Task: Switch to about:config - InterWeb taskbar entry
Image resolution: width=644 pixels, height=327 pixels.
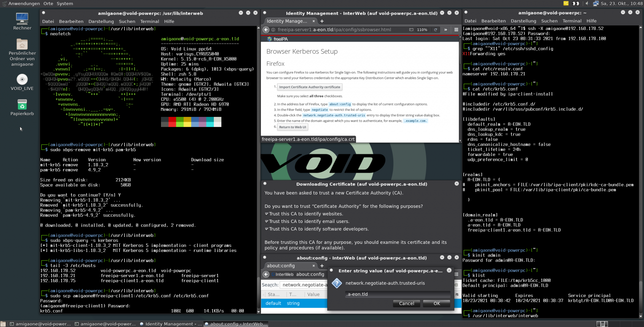Action: (x=236, y=324)
